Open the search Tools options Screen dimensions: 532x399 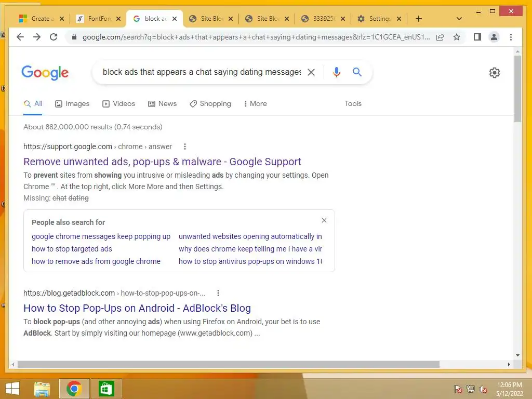(353, 104)
